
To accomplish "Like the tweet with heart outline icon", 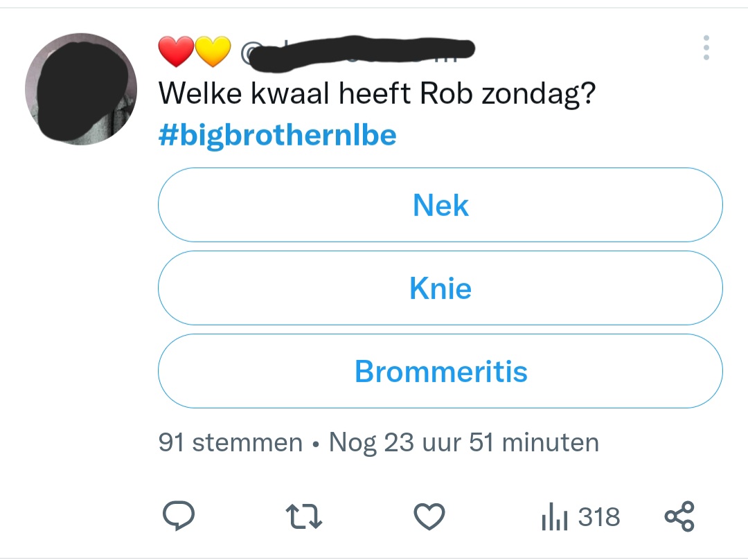I will (429, 516).
